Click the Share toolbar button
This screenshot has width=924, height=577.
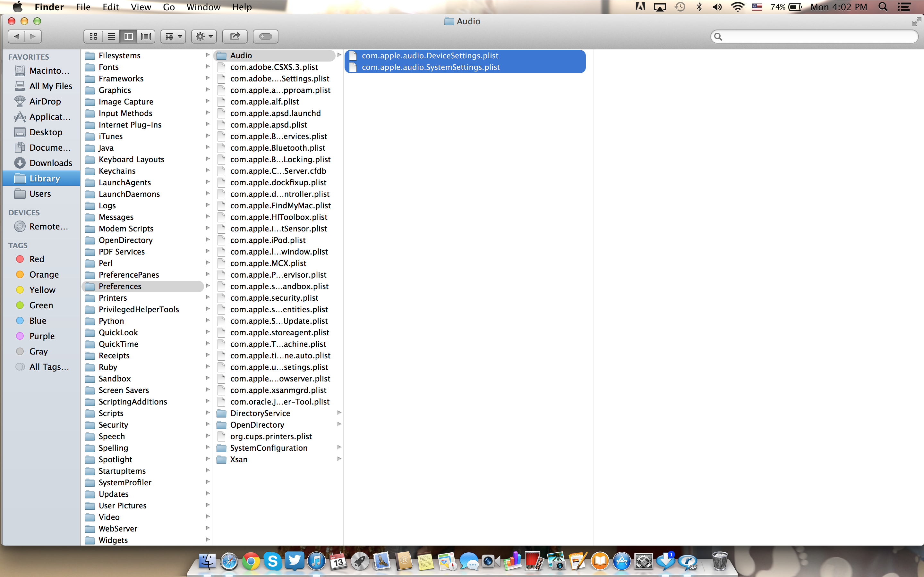coord(235,37)
